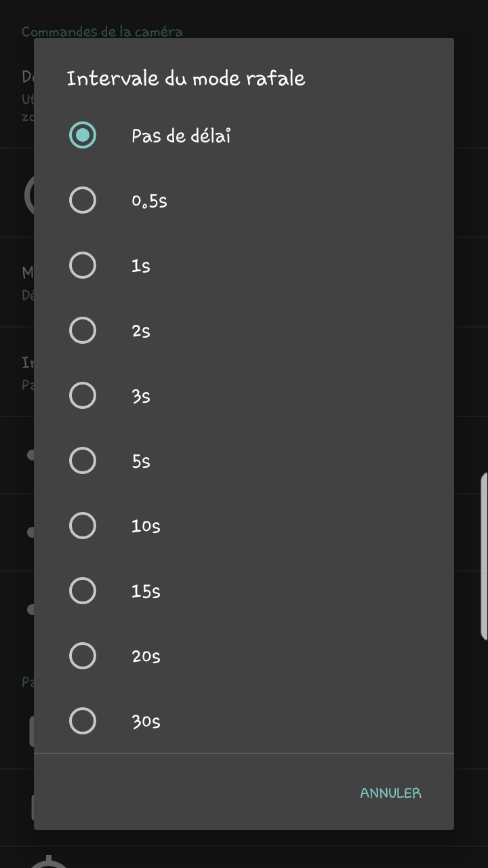488x868 pixels.
Task: Choose the 30s radio button
Action: pyautogui.click(x=83, y=721)
